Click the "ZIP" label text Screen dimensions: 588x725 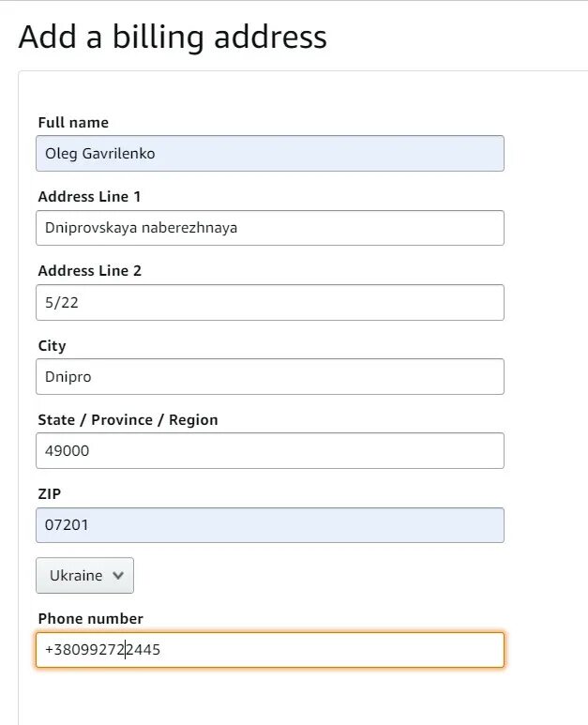(x=50, y=494)
